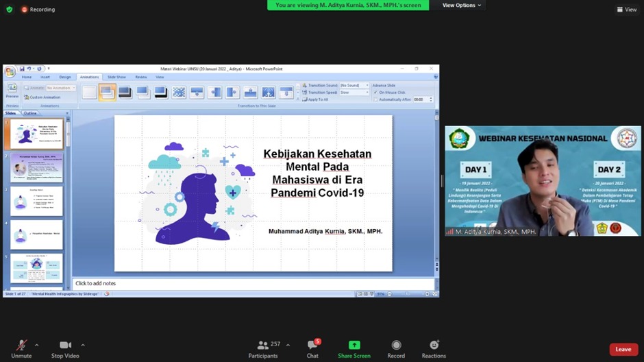
Task: Enable Automatically After checkbox
Action: 375,99
